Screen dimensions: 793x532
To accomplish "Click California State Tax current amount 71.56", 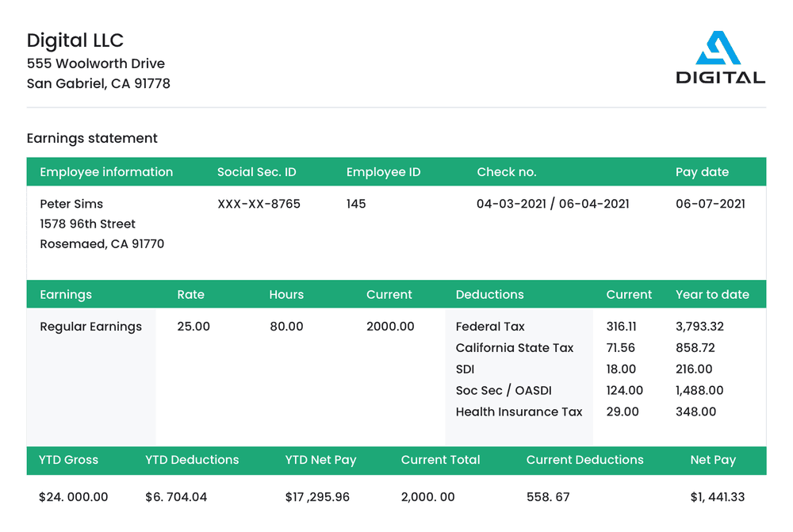I will (621, 348).
